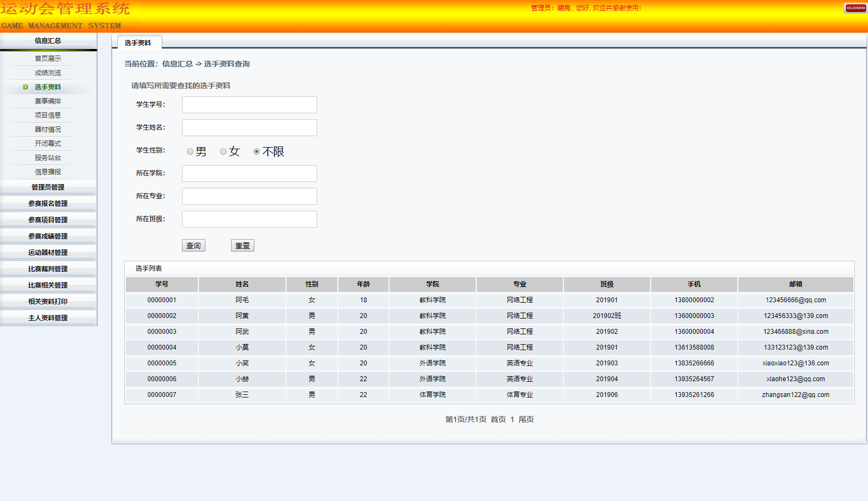Focus the 所在班级 input field
Screen dimensions: 868x501
(x=250, y=219)
